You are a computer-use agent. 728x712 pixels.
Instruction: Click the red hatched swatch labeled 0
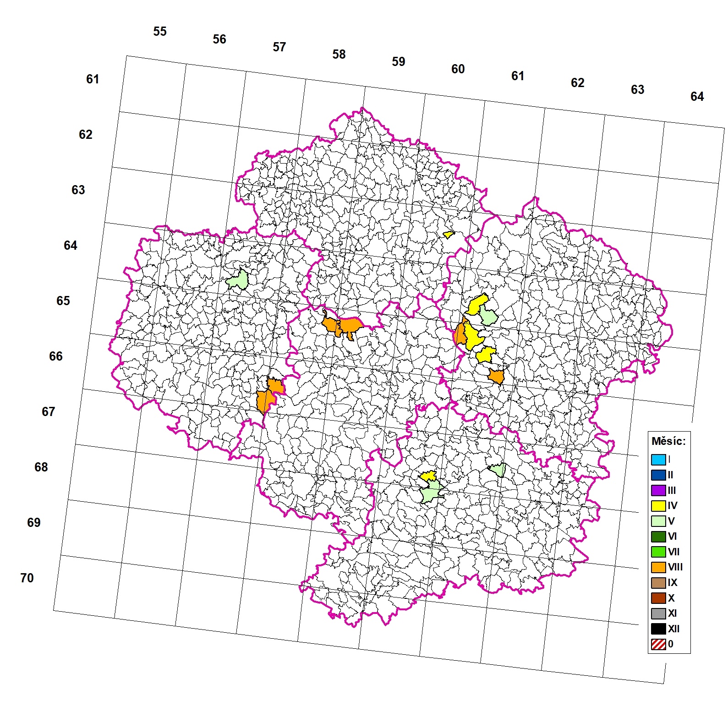pos(658,644)
